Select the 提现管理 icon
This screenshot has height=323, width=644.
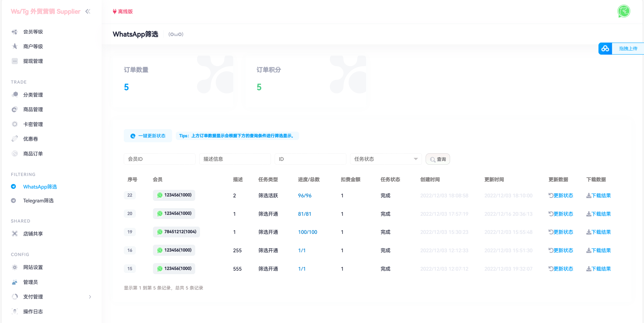pos(15,61)
